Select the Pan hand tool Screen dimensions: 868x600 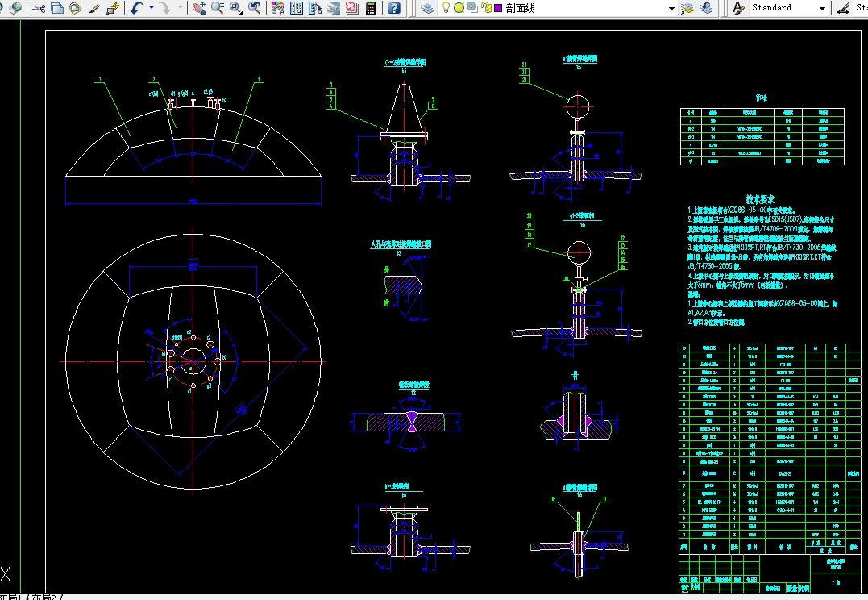click(199, 8)
